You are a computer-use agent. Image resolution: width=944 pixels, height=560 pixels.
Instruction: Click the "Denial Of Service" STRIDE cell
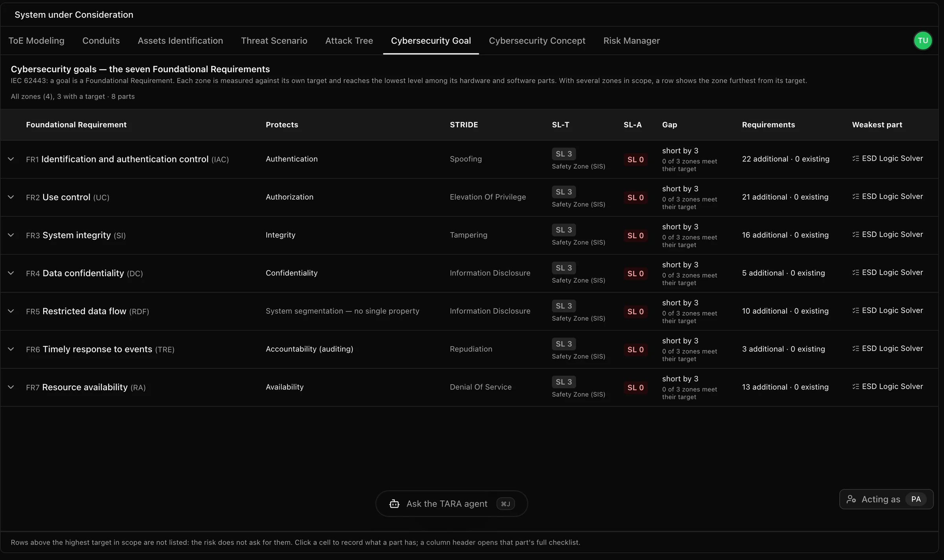point(481,387)
